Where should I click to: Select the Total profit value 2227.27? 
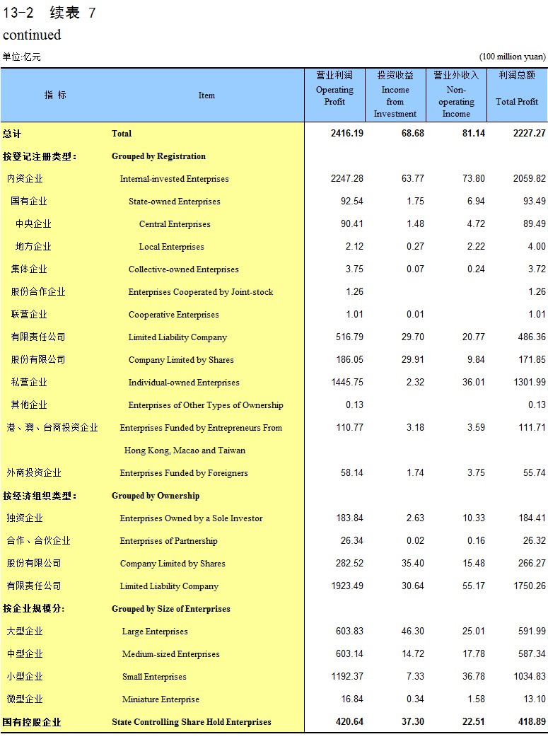529,134
